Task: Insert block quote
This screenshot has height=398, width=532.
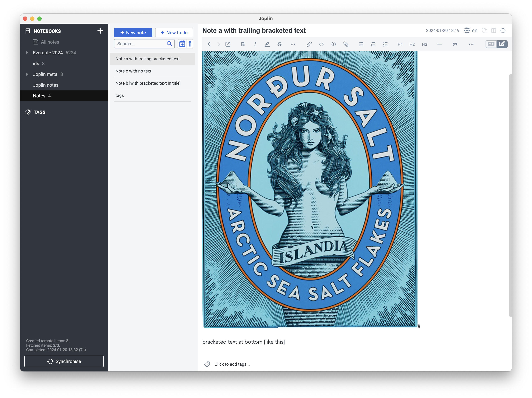Action: click(455, 44)
